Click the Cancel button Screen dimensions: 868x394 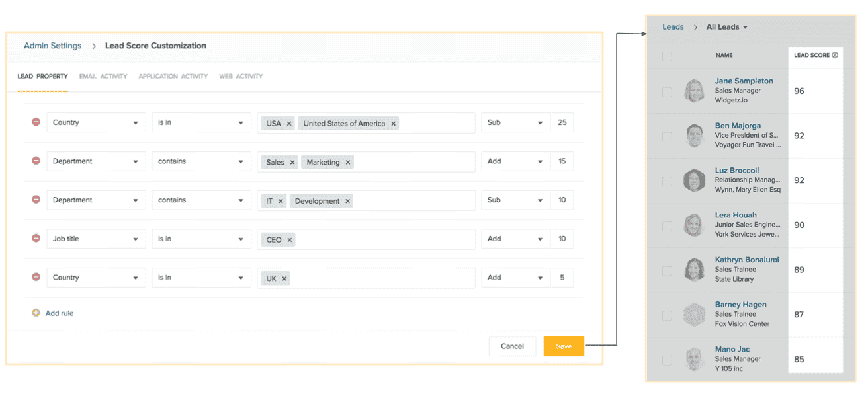(512, 346)
